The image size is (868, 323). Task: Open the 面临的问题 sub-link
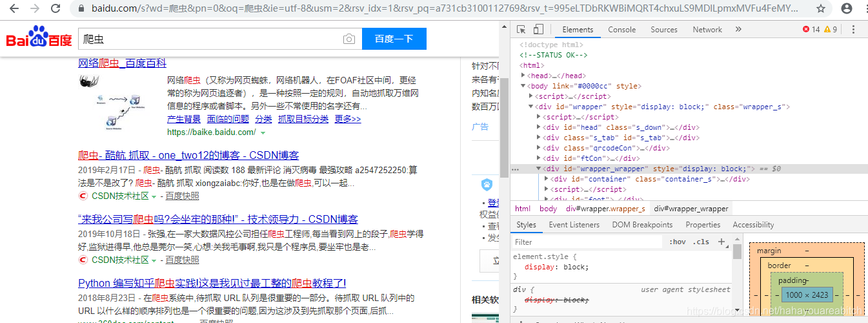tap(228, 120)
